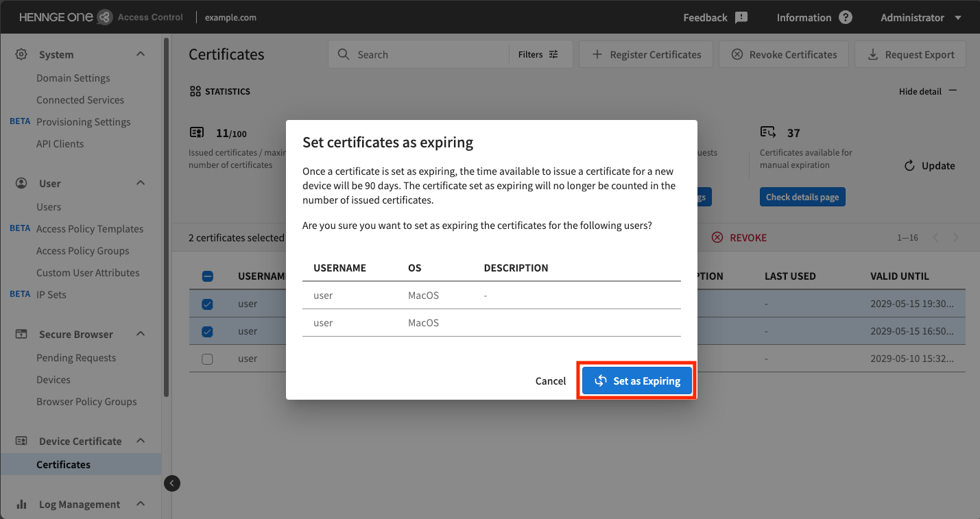Click the statistics grid icon
Viewport: 980px width, 519px height.
click(x=195, y=91)
